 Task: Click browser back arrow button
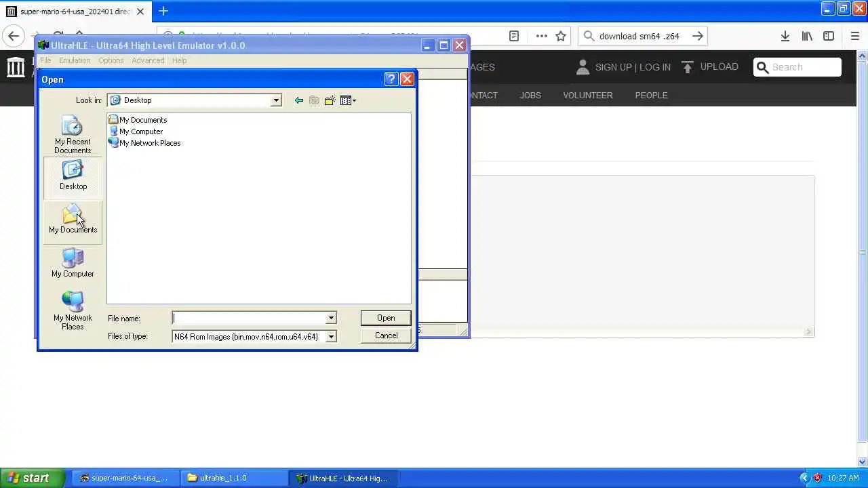(14, 36)
